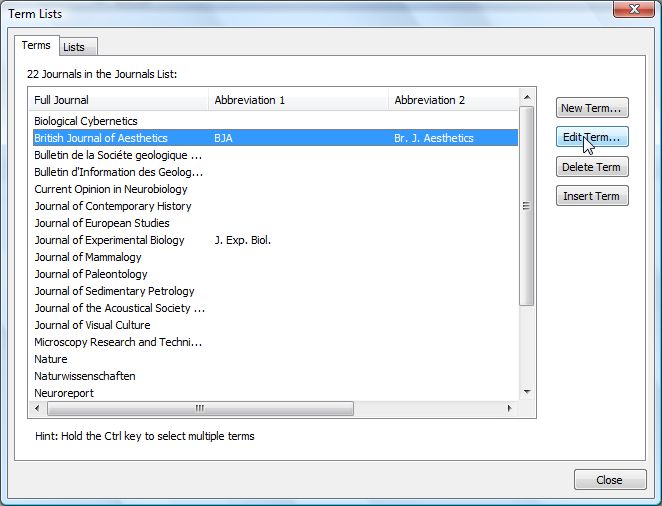662x506 pixels.
Task: Click the New Term button
Action: (592, 108)
